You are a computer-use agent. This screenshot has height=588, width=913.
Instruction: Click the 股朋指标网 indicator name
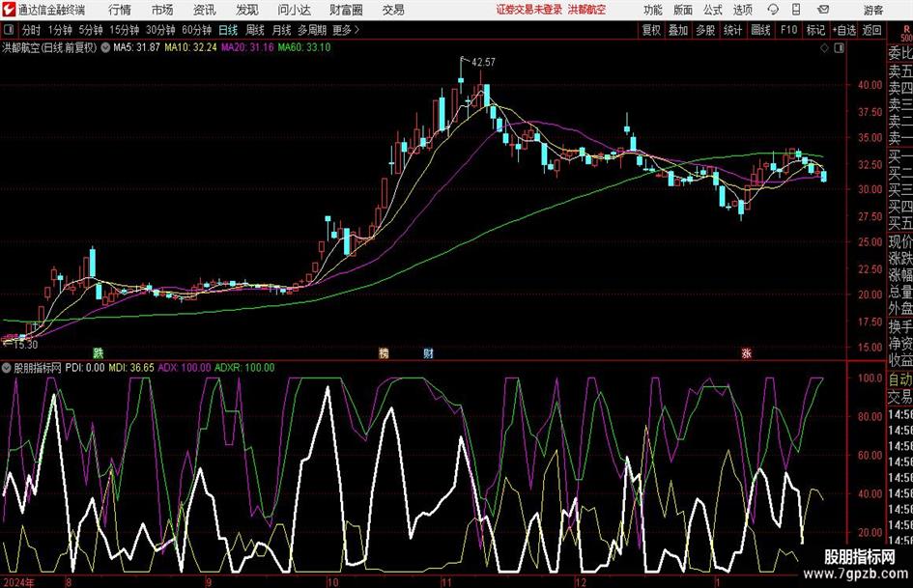pos(38,368)
